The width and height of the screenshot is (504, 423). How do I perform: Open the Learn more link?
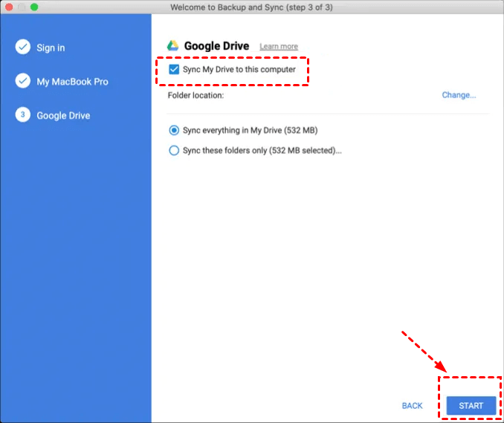click(279, 47)
